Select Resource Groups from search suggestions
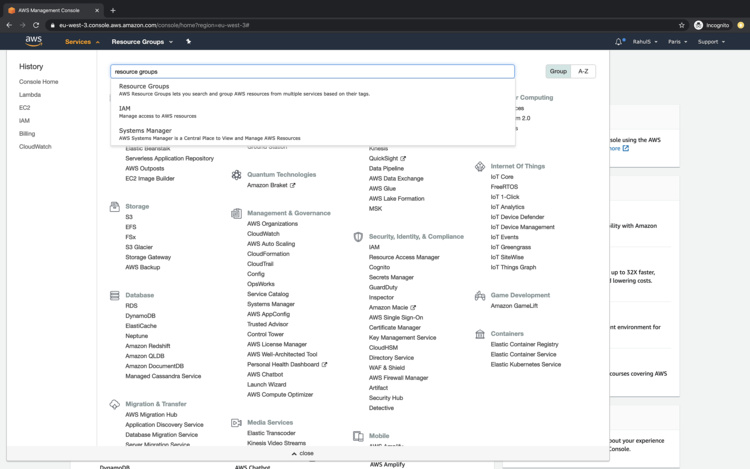Viewport: 750px width, 469px height. 144,87
